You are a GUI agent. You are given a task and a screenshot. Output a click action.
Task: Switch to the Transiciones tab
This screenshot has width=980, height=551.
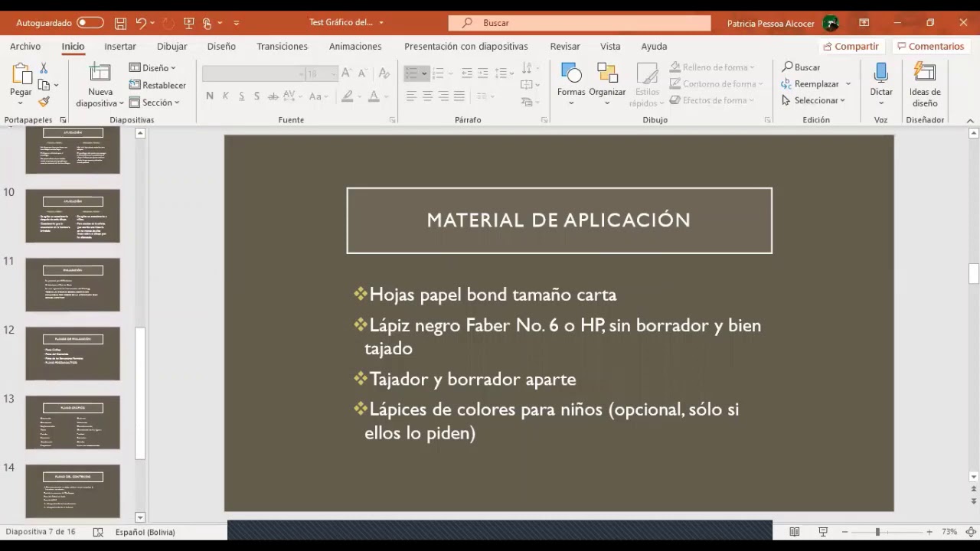click(x=282, y=46)
